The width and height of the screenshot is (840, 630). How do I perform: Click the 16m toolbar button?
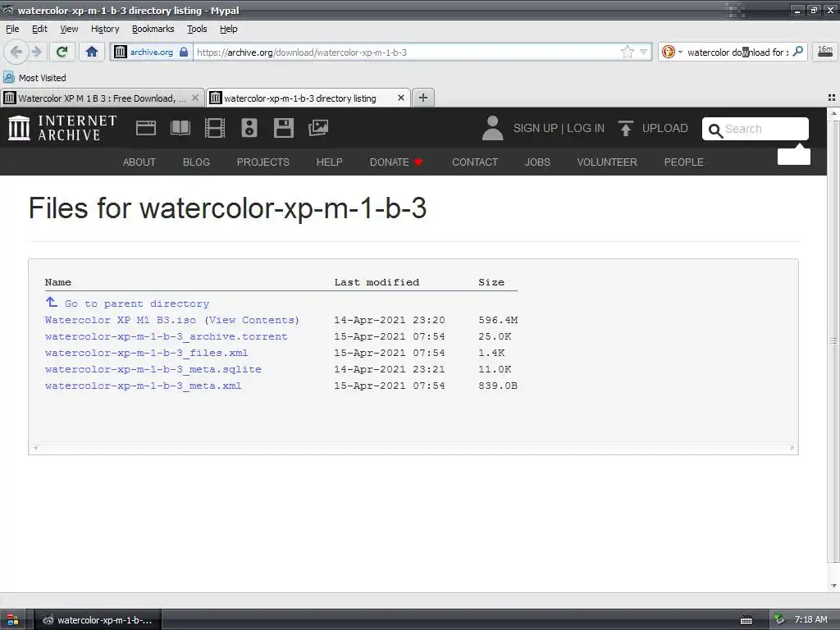tap(825, 52)
